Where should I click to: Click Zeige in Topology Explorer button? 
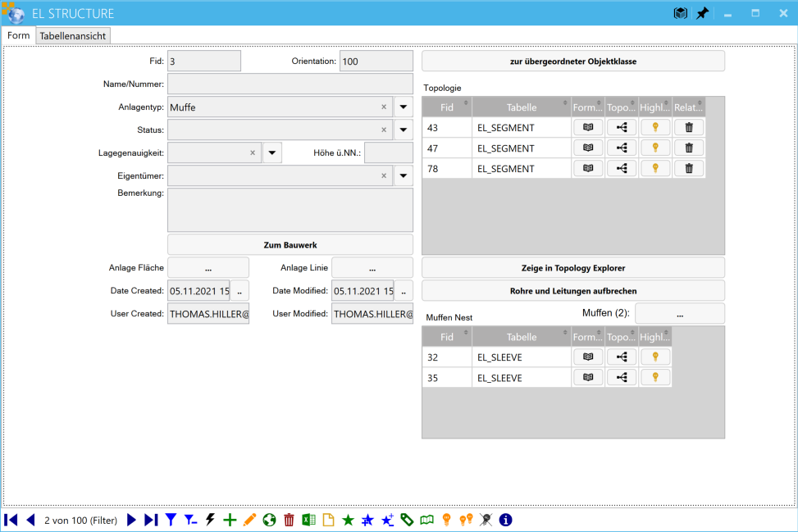coord(572,268)
